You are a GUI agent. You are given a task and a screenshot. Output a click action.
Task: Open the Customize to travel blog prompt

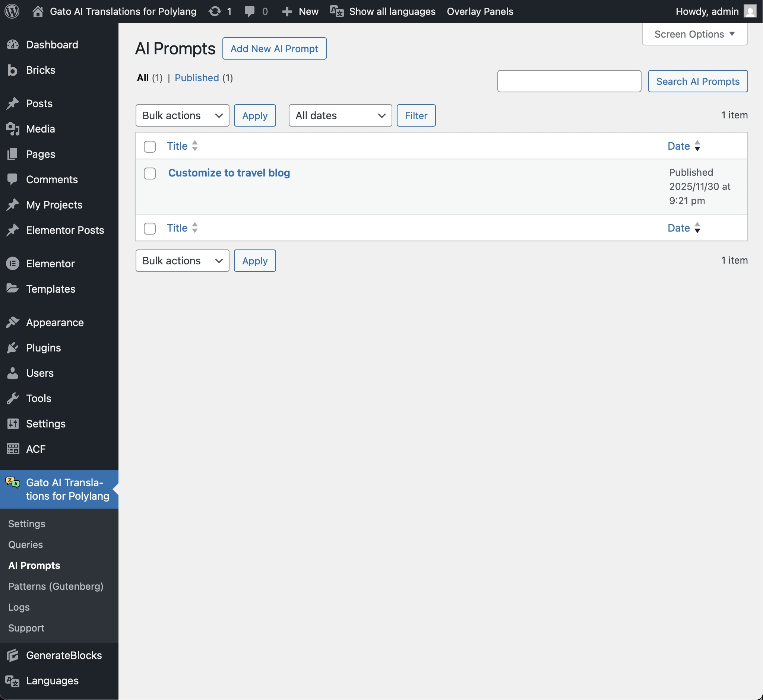(x=229, y=173)
